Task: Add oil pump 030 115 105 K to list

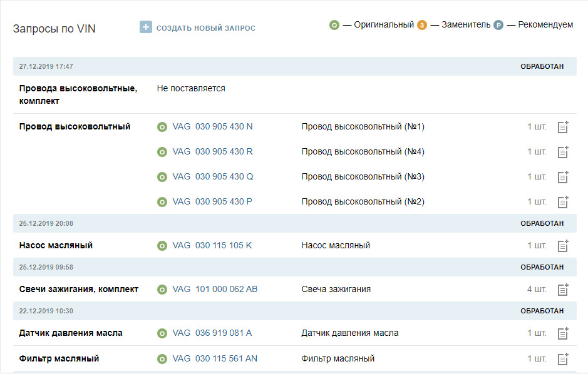Action: pyautogui.click(x=563, y=246)
